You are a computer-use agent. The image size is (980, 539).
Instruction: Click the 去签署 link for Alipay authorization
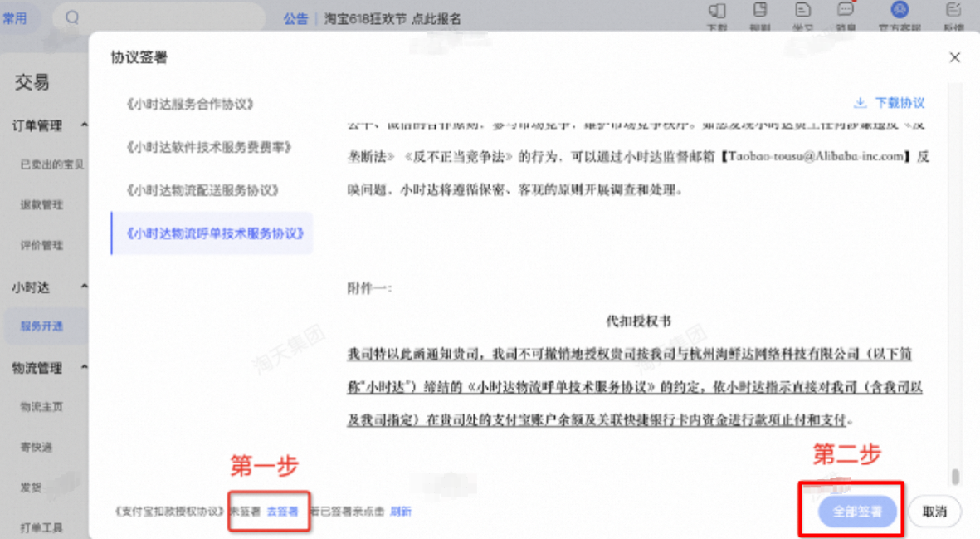click(x=282, y=512)
